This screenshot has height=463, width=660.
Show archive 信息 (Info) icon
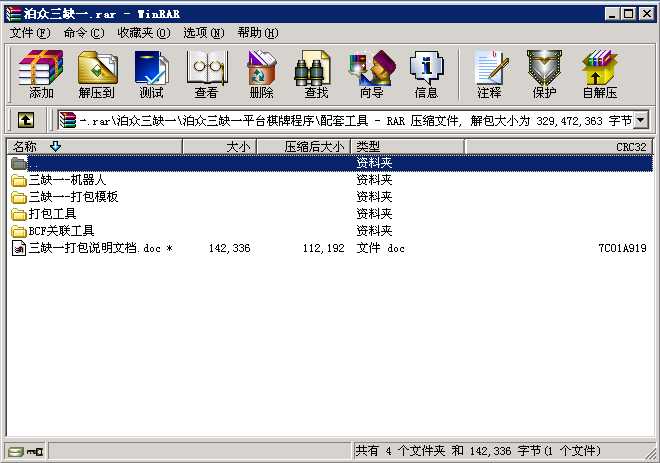point(426,74)
